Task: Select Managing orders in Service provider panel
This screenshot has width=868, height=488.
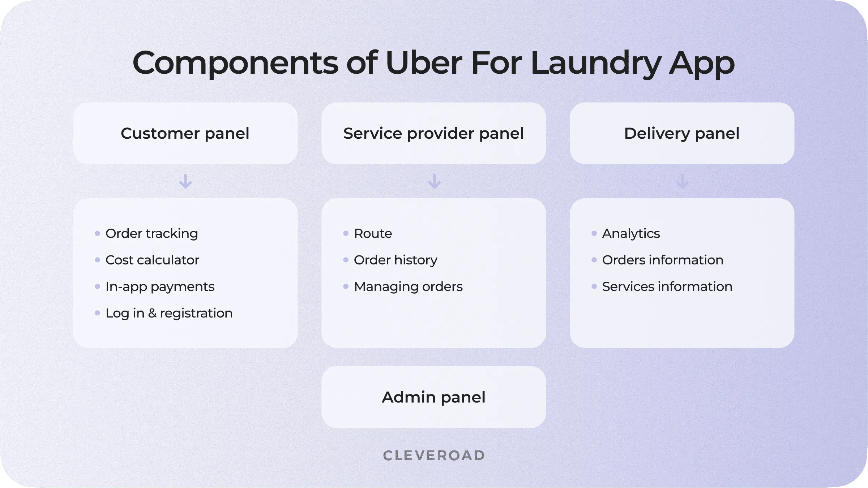Action: (x=408, y=286)
